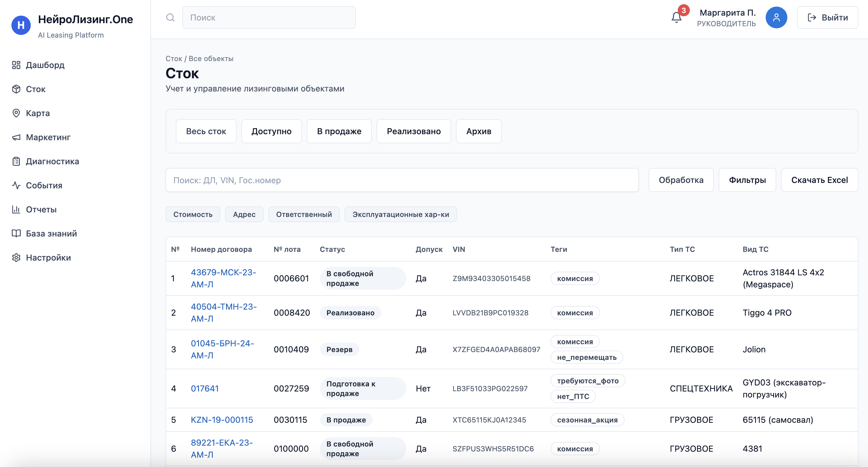Open the Фильтры panel
The width and height of the screenshot is (868, 467).
pyautogui.click(x=747, y=180)
